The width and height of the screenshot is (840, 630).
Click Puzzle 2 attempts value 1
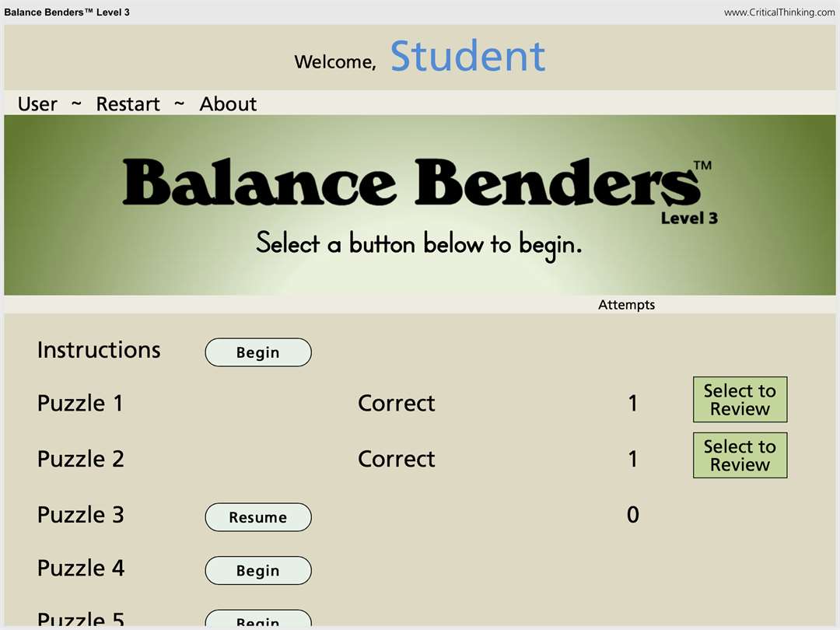pyautogui.click(x=632, y=459)
